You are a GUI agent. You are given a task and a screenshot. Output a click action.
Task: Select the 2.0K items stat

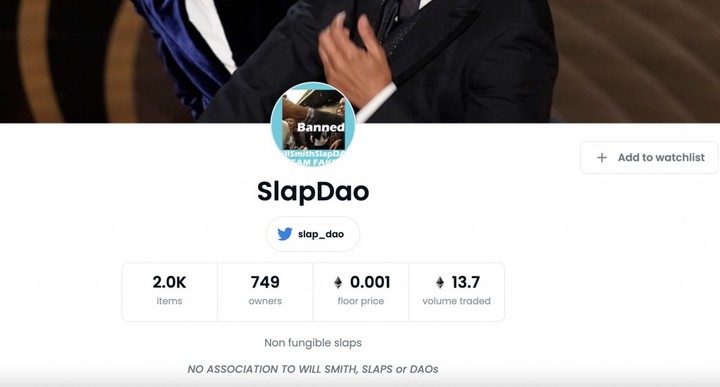coord(169,292)
